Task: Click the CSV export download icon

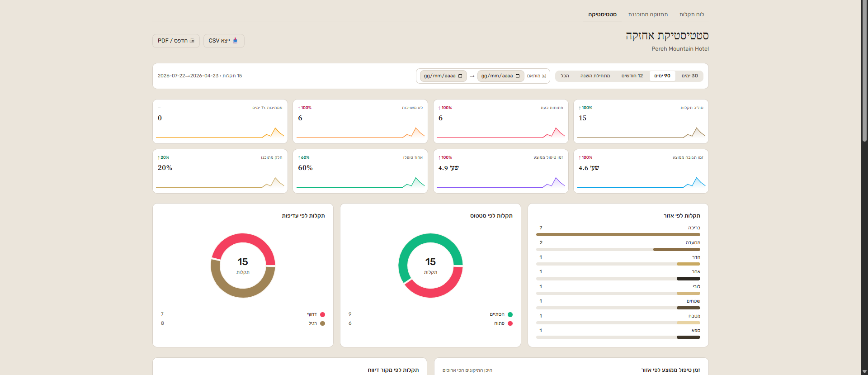Action: [235, 41]
